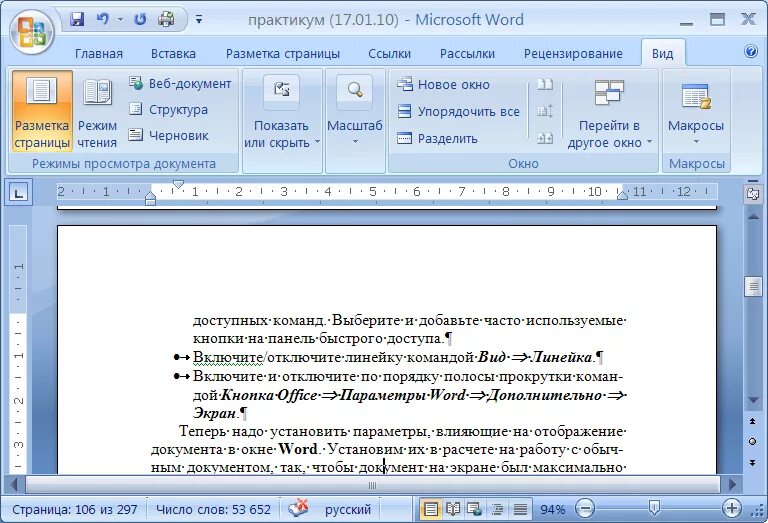Open the Office button menu
This screenshot has height=523, width=768.
pos(31,32)
